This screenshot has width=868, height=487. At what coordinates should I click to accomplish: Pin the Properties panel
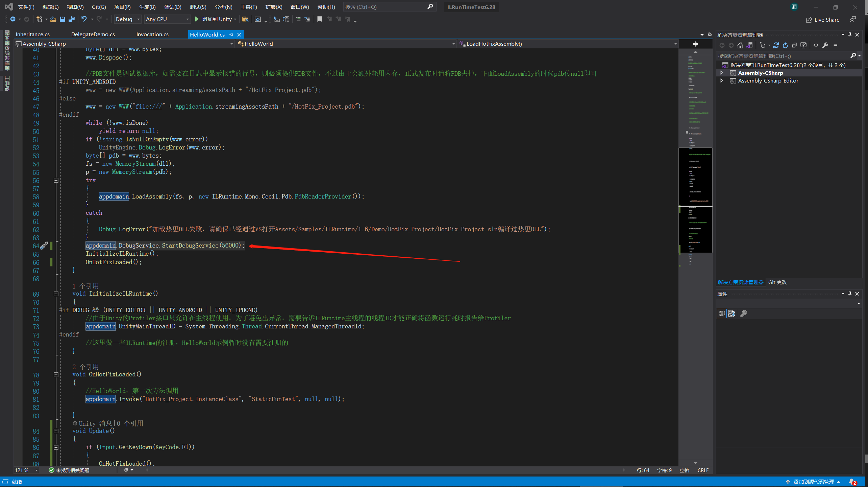[x=850, y=294]
